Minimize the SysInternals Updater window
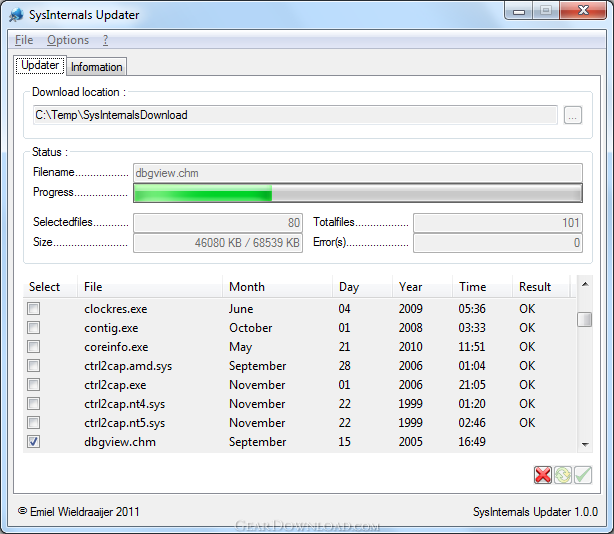The height and width of the screenshot is (534, 614). pyautogui.click(x=519, y=11)
